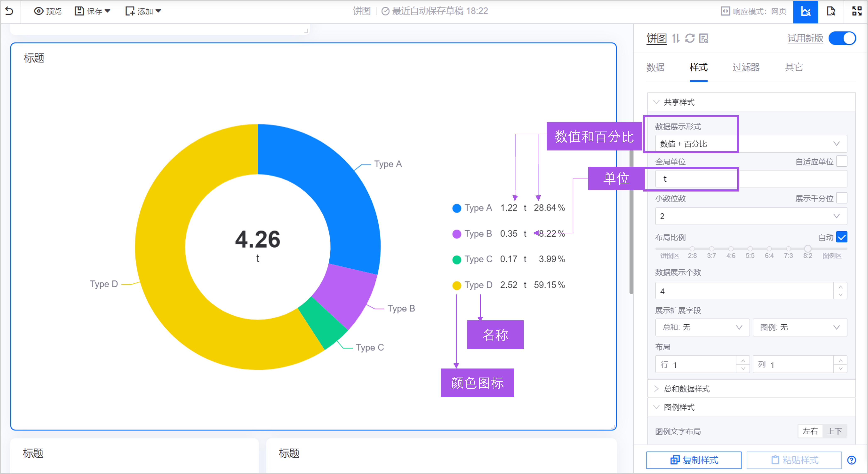Switch to the 数据 tab
This screenshot has height=474, width=868.
[x=655, y=67]
